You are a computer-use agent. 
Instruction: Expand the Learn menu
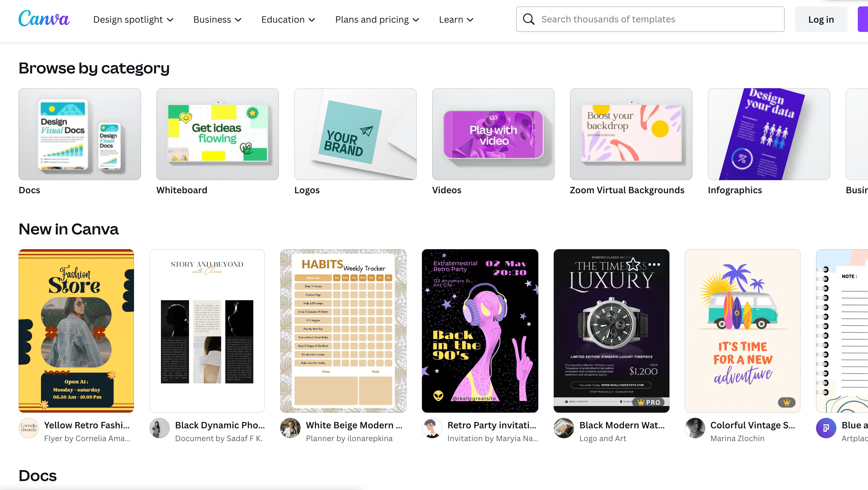[x=456, y=19]
